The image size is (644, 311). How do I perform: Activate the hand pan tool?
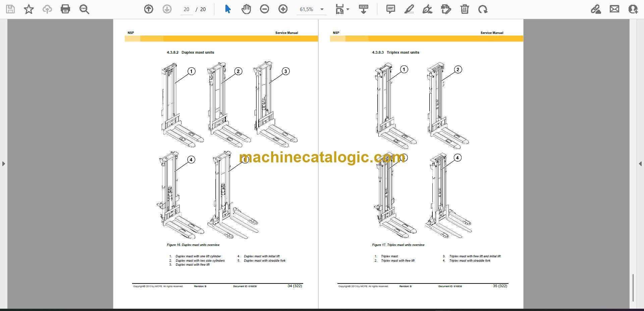click(246, 9)
